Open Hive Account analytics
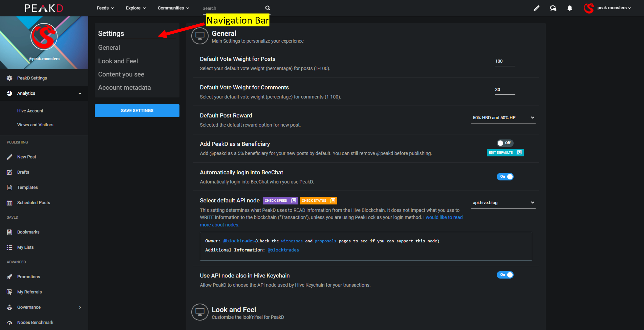644x330 pixels. click(x=30, y=111)
